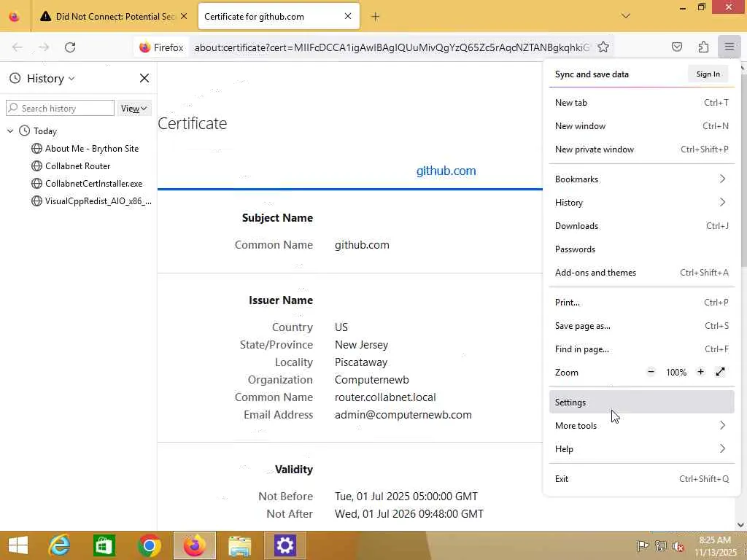This screenshot has height=560, width=747.
Task: Choose New tab menu item
Action: [x=642, y=103]
